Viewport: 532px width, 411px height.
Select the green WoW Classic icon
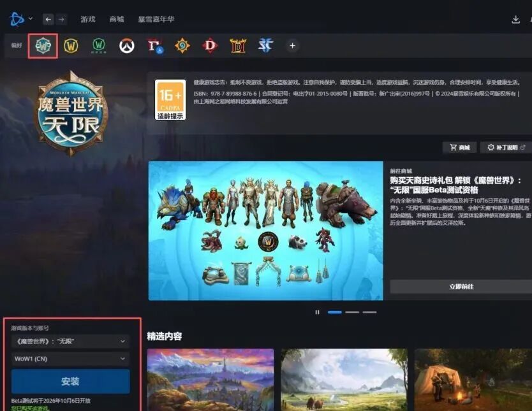click(x=99, y=45)
